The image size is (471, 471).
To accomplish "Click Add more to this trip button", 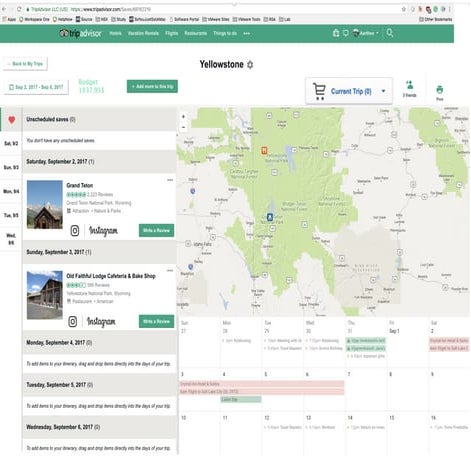I will tap(152, 86).
